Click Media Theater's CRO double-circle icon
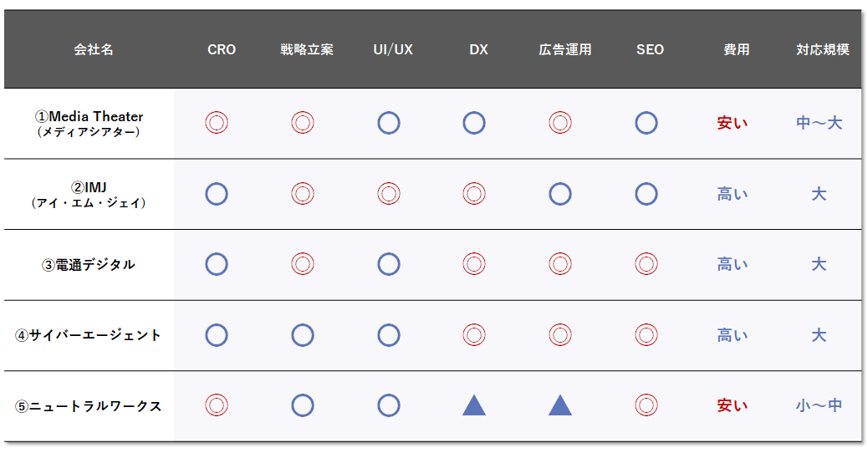 [x=217, y=123]
